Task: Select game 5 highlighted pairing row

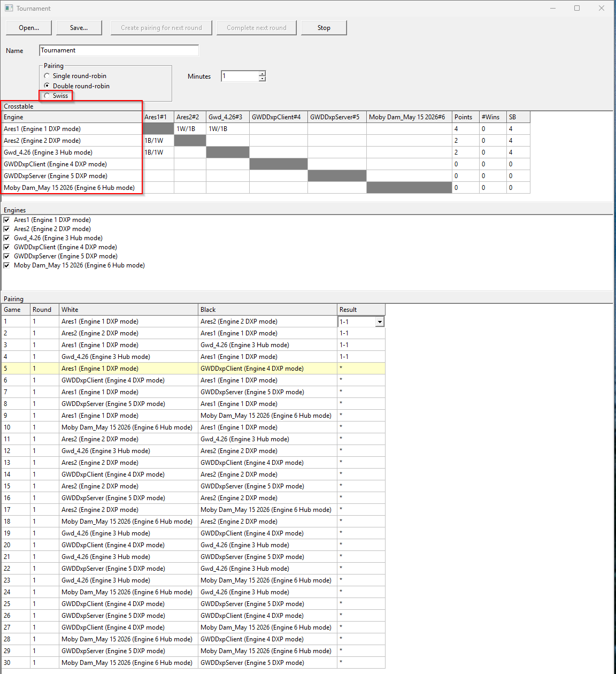Action: click(193, 369)
